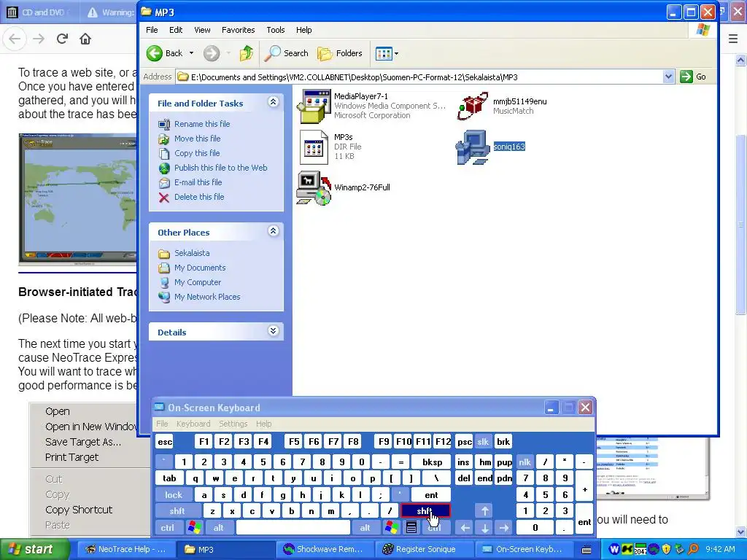Click Rename this file link

(x=202, y=124)
